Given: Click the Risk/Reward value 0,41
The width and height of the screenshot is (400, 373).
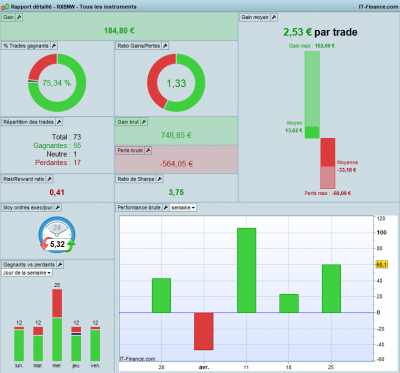Looking at the screenshot, I should tap(57, 192).
